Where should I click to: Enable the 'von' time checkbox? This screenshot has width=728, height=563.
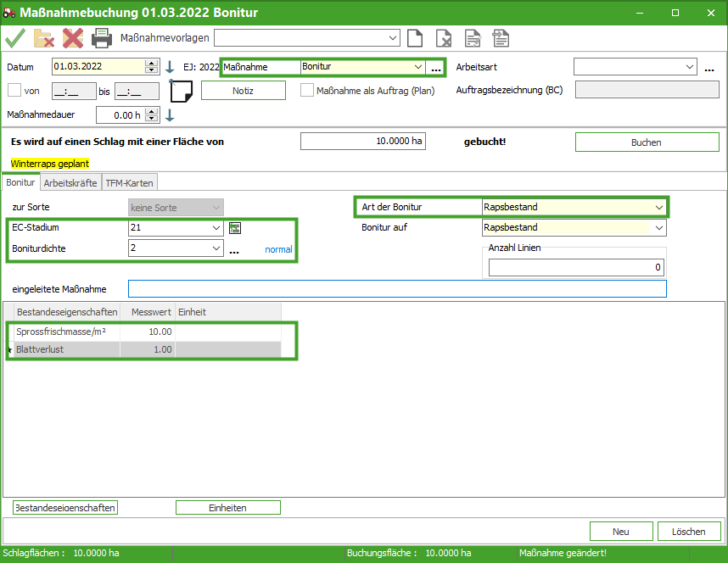(14, 91)
